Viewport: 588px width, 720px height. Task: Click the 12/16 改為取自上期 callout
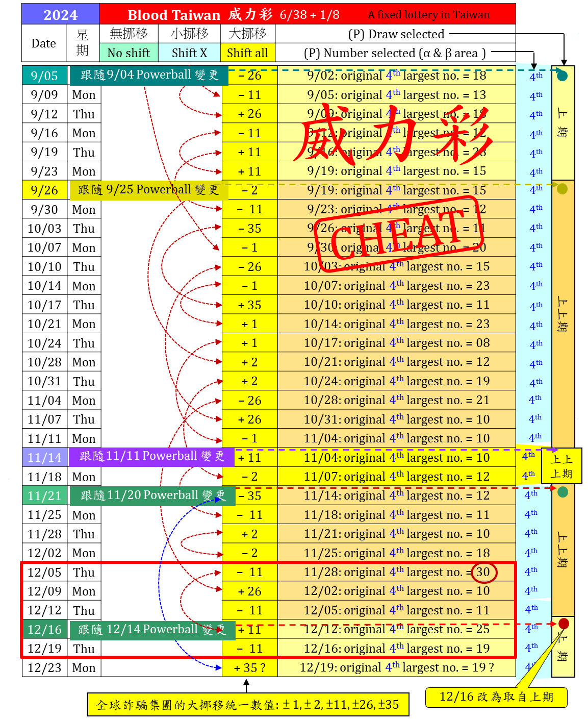coord(496,697)
